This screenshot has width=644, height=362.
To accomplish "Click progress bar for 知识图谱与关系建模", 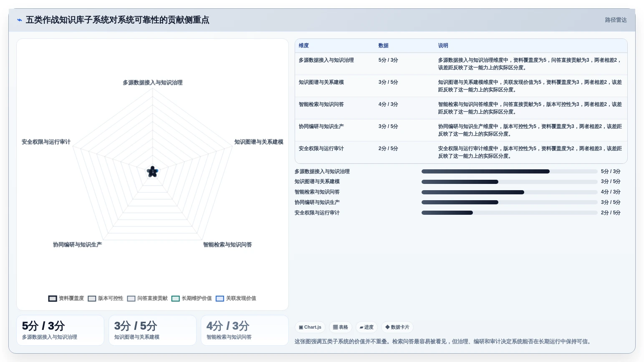I will 509,182.
